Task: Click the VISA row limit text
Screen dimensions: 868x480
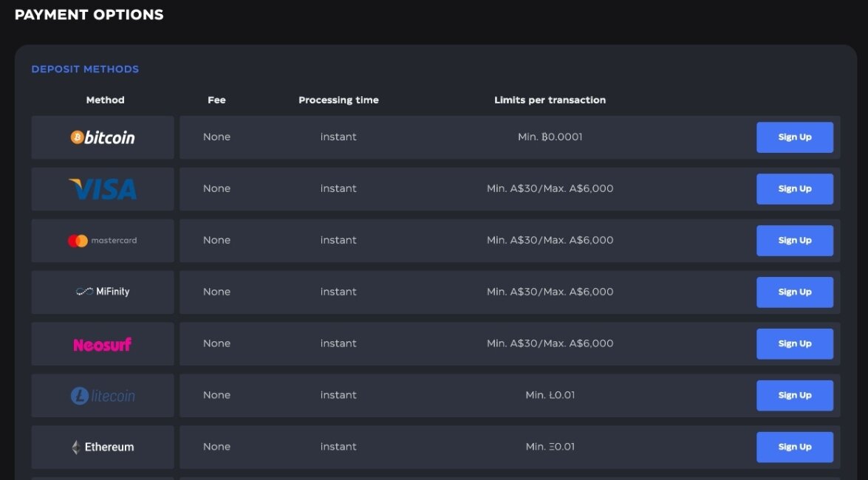Action: tap(550, 188)
